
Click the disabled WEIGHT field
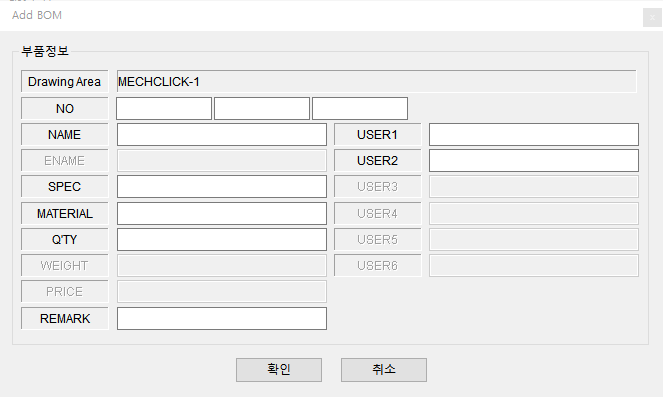click(x=222, y=266)
